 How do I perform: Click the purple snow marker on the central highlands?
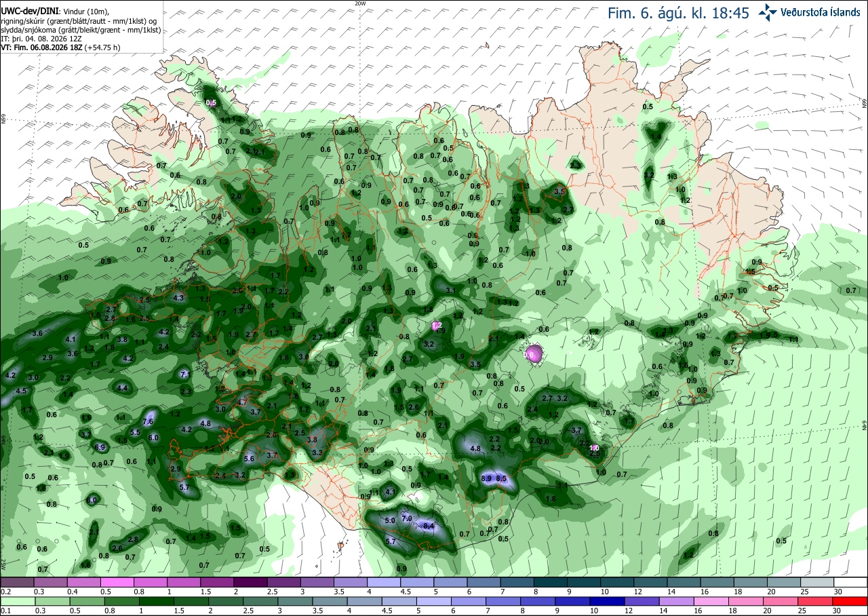coord(533,353)
